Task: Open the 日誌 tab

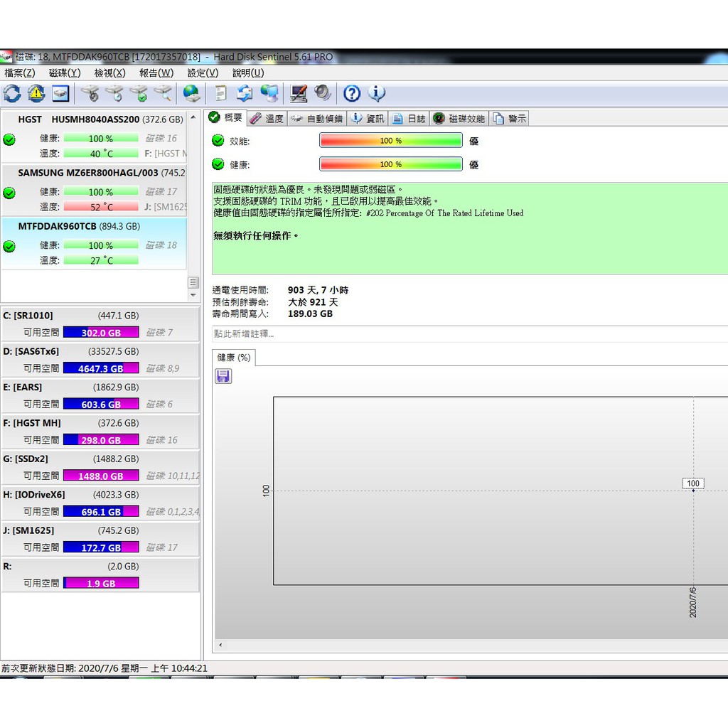Action: [x=409, y=119]
